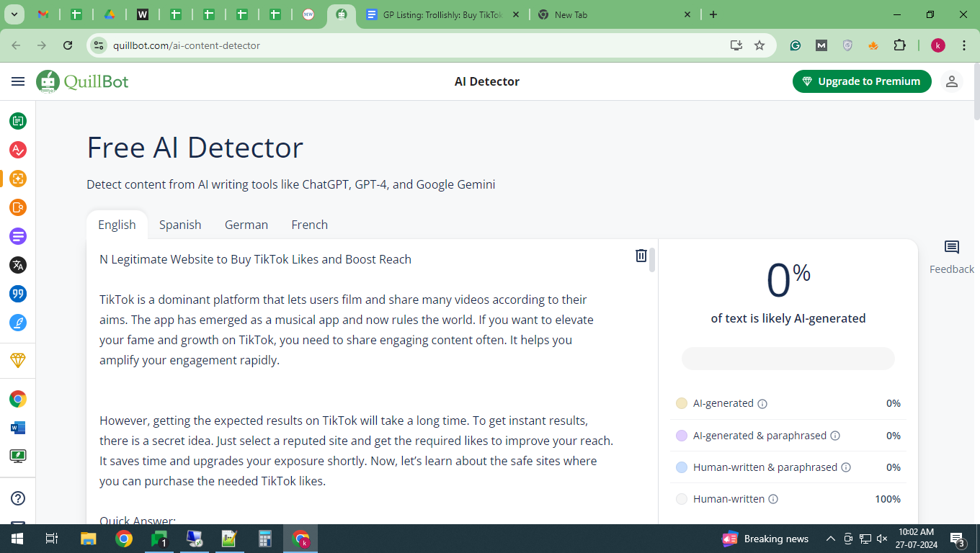This screenshot has height=553, width=980.
Task: Open the Extensions puzzle icon
Action: coord(899,45)
